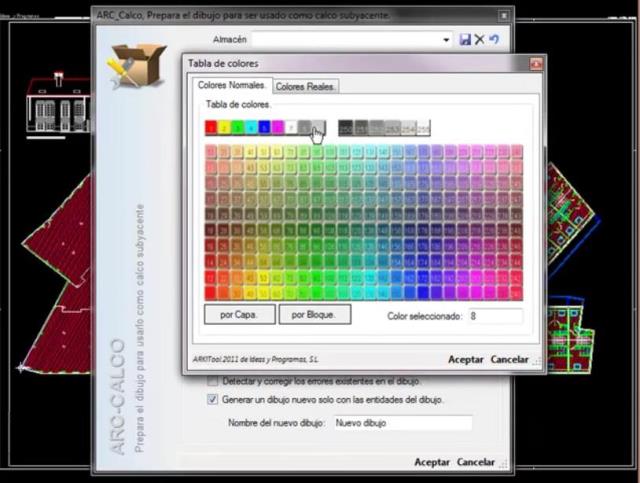Pick the lightest grayscale swatch 255
The image size is (640, 483).
423,128
